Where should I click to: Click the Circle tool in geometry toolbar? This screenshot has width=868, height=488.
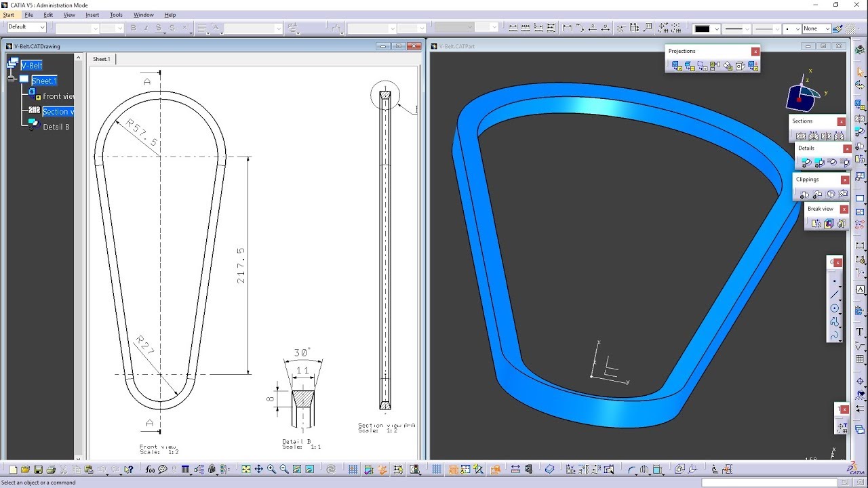[835, 308]
